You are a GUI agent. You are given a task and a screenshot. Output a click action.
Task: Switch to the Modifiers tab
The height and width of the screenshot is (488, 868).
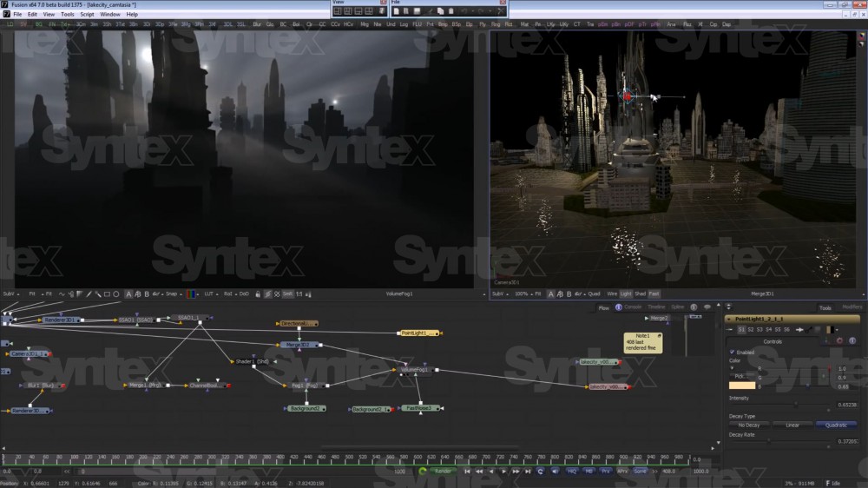point(852,307)
